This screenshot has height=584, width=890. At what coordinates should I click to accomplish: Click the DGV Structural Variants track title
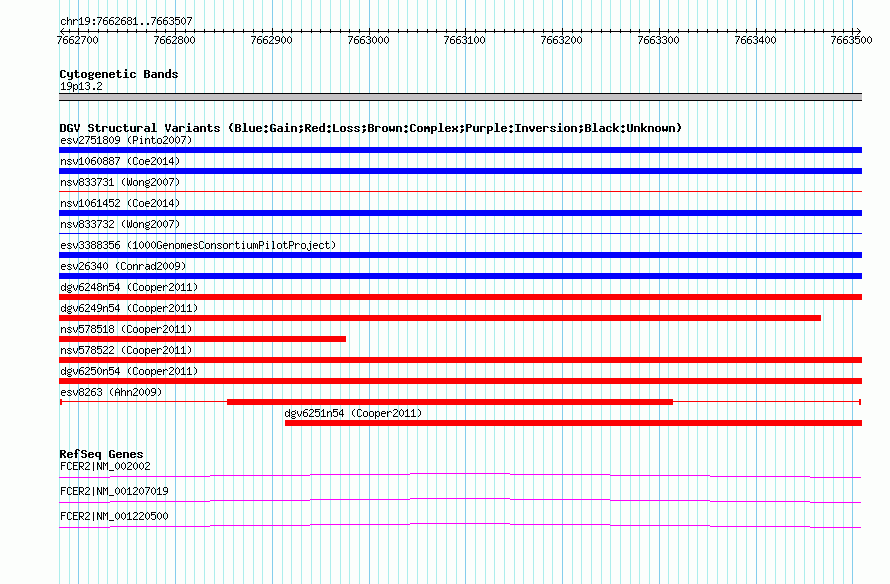370,128
